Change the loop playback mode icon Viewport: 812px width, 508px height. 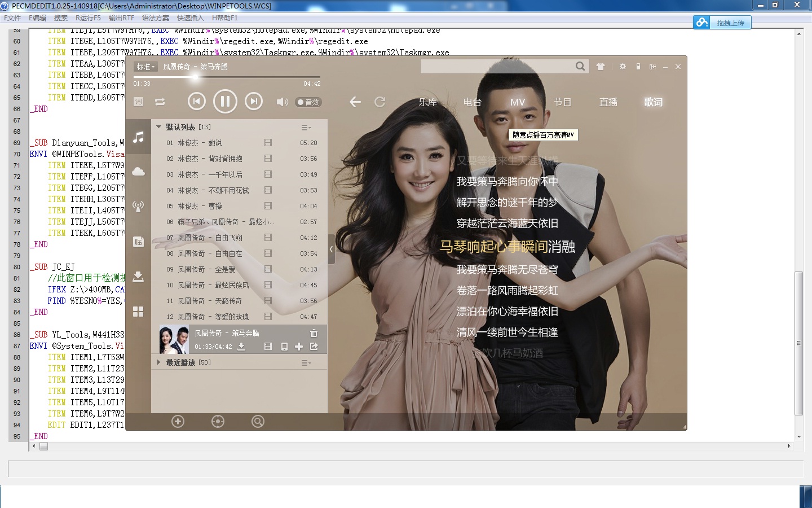click(x=160, y=102)
